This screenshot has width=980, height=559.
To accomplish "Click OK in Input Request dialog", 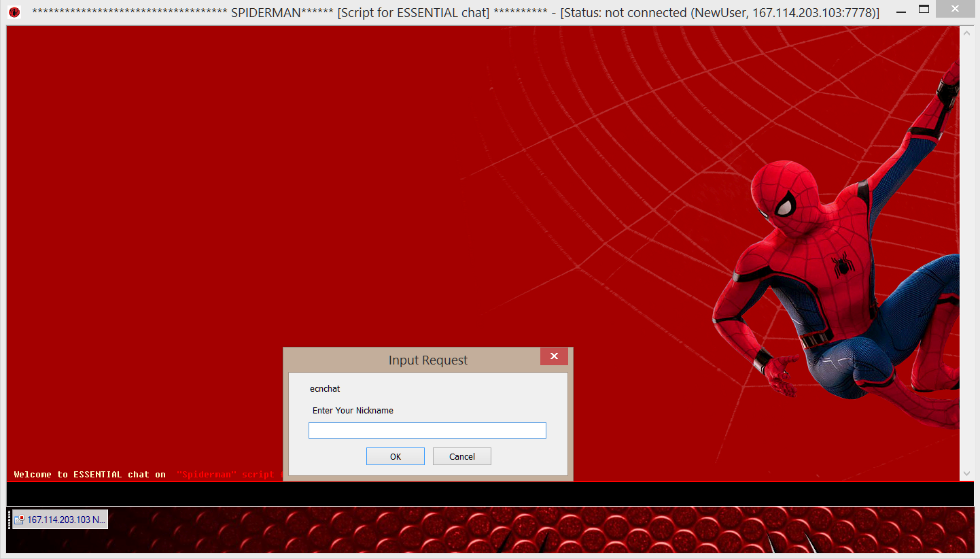I will pos(396,456).
